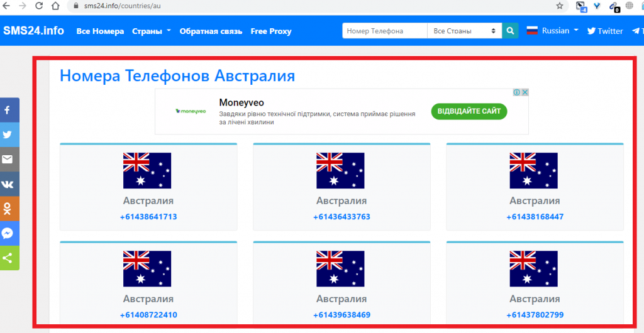This screenshot has width=644, height=333.
Task: Click the magnifier search button
Action: point(511,31)
